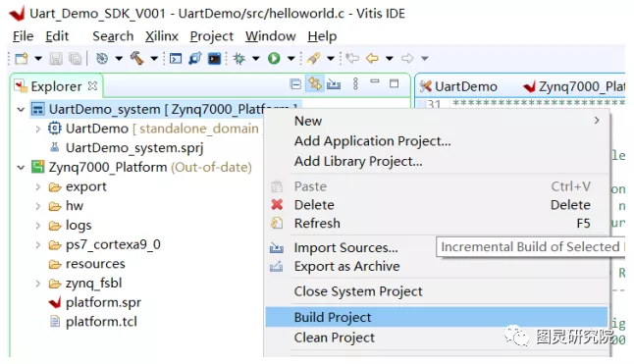The width and height of the screenshot is (634, 364).
Task: Collapse the Zynq7000_Platform tree node
Action: coord(21,167)
